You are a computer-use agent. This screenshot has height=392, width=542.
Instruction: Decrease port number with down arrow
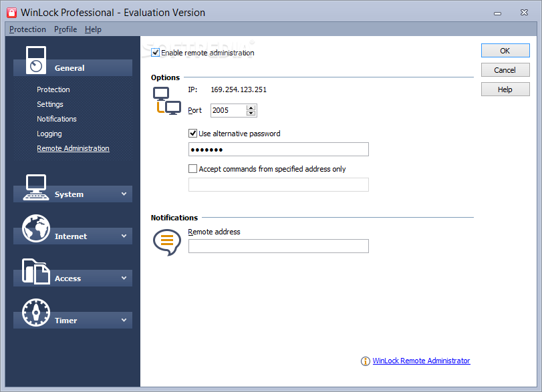(x=251, y=114)
